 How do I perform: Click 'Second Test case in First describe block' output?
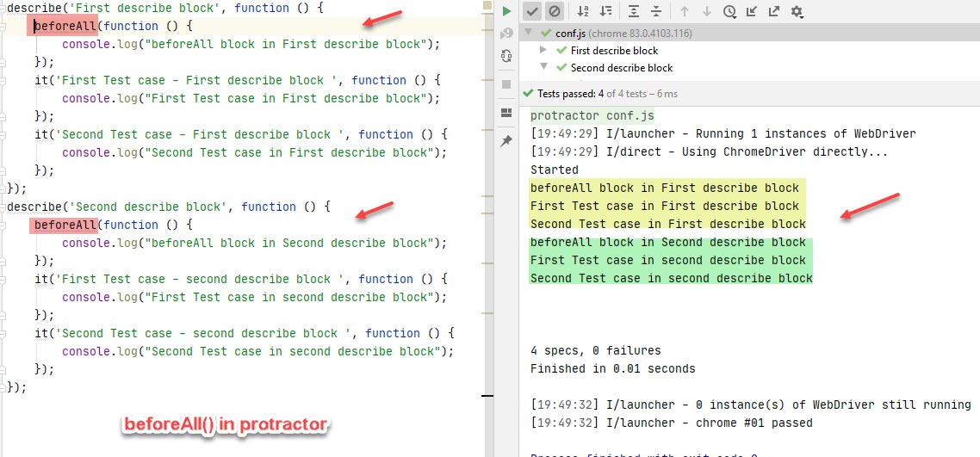click(668, 224)
